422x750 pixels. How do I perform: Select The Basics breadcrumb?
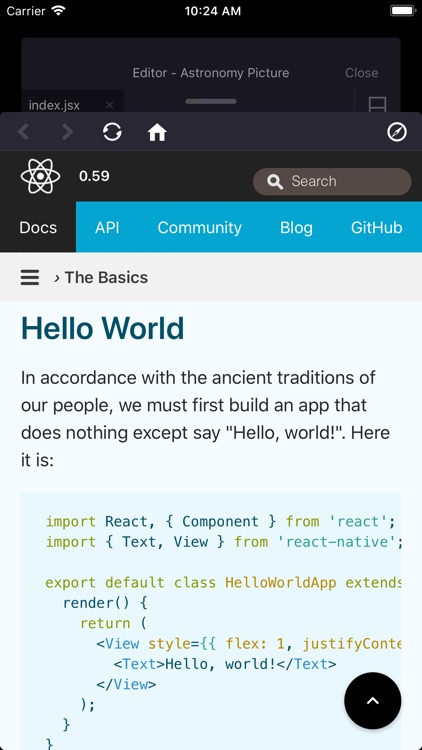click(106, 277)
